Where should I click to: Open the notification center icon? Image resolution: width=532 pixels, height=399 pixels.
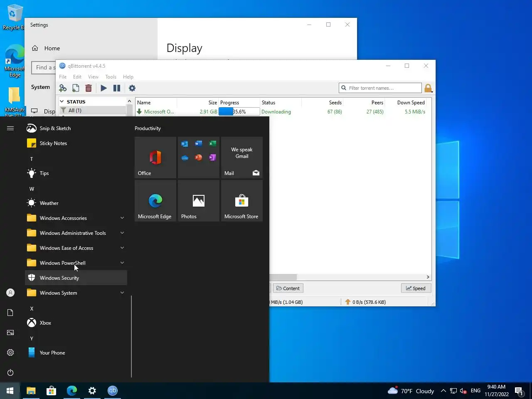pyautogui.click(x=519, y=391)
